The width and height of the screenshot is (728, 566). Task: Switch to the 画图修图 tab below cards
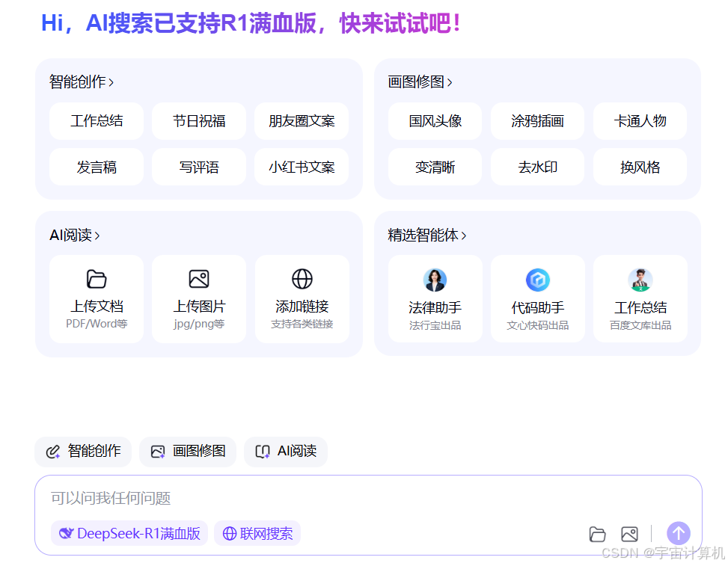[188, 452]
